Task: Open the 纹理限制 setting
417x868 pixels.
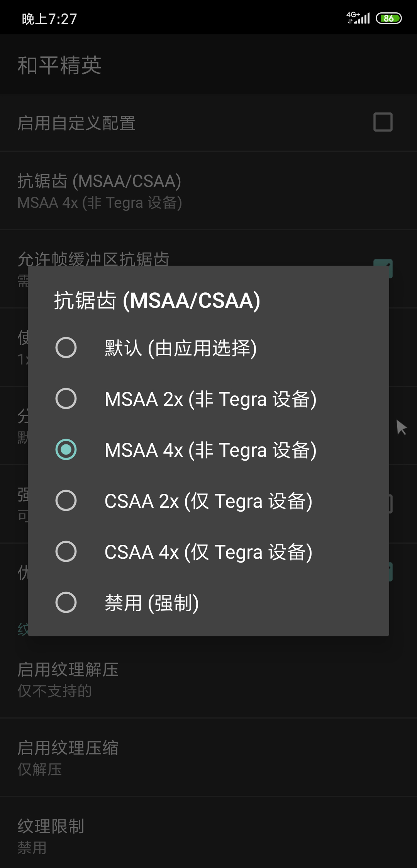Action: 51,836
